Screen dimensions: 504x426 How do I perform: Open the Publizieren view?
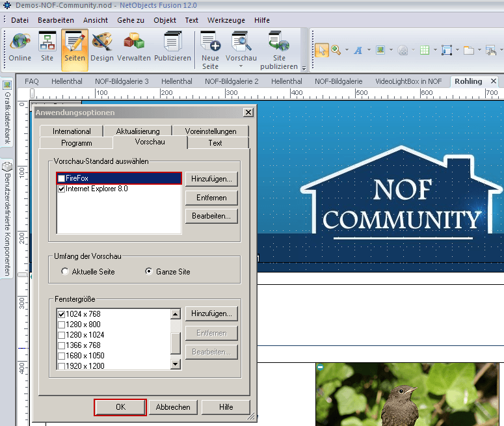[x=172, y=47]
